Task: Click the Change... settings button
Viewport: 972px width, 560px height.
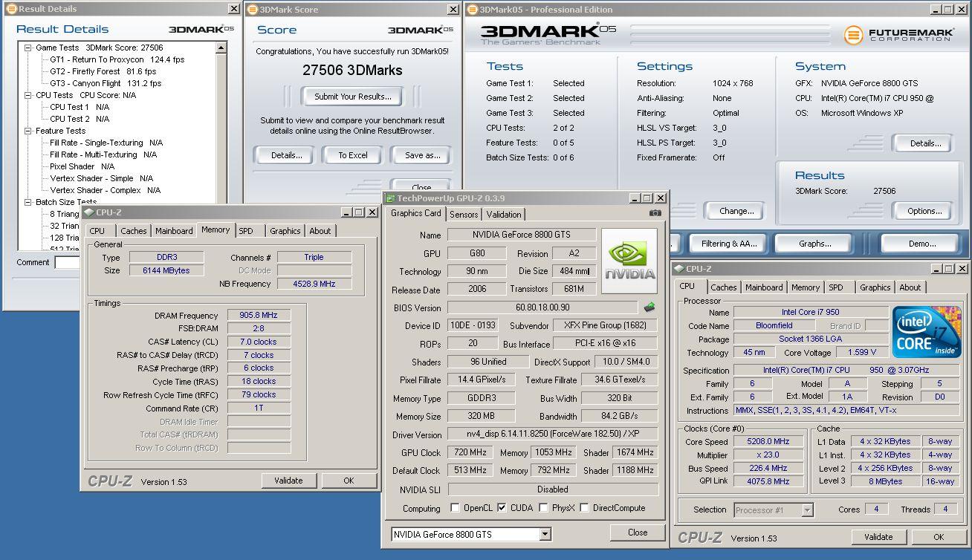Action: (x=736, y=211)
